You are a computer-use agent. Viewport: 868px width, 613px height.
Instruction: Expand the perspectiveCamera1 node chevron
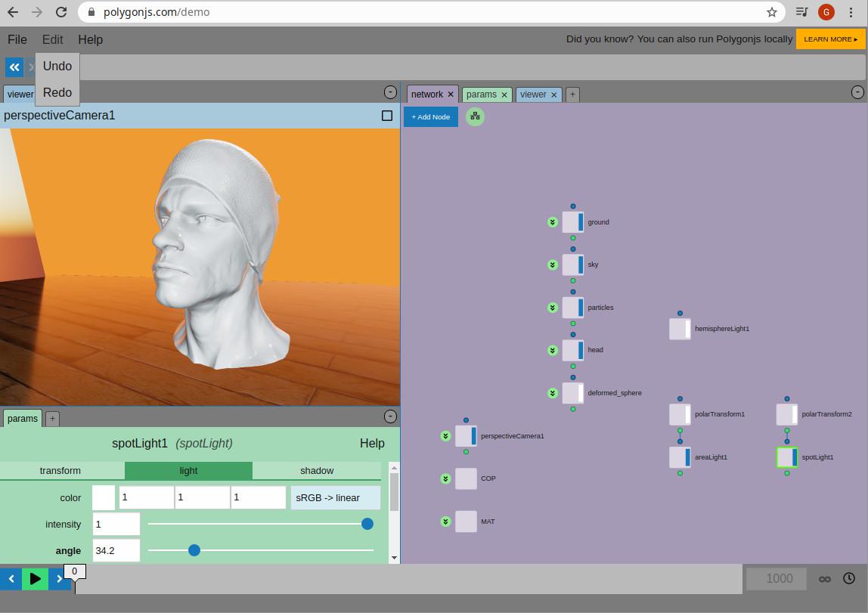pos(446,436)
